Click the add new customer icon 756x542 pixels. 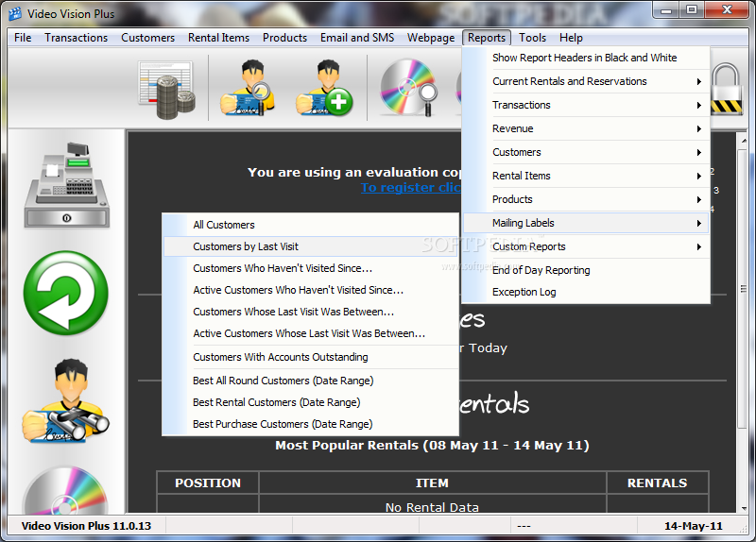[324, 88]
